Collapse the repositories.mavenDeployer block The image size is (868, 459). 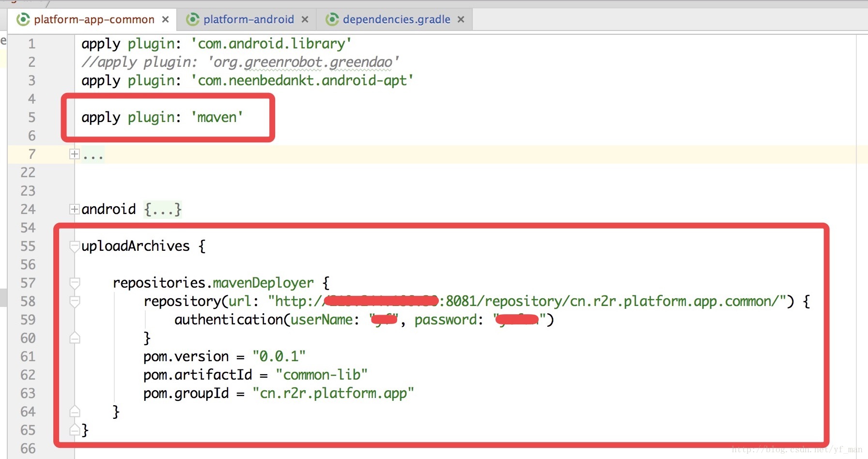(x=75, y=283)
